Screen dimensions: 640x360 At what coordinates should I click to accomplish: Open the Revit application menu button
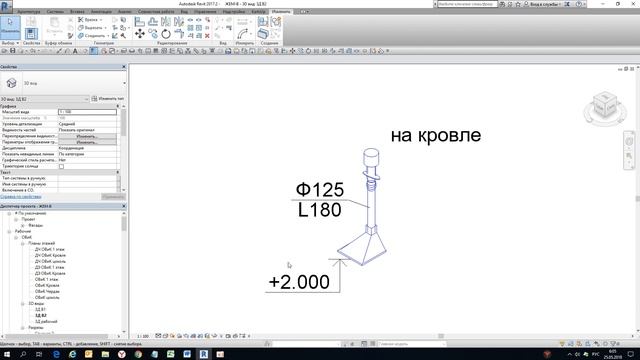(x=6, y=6)
